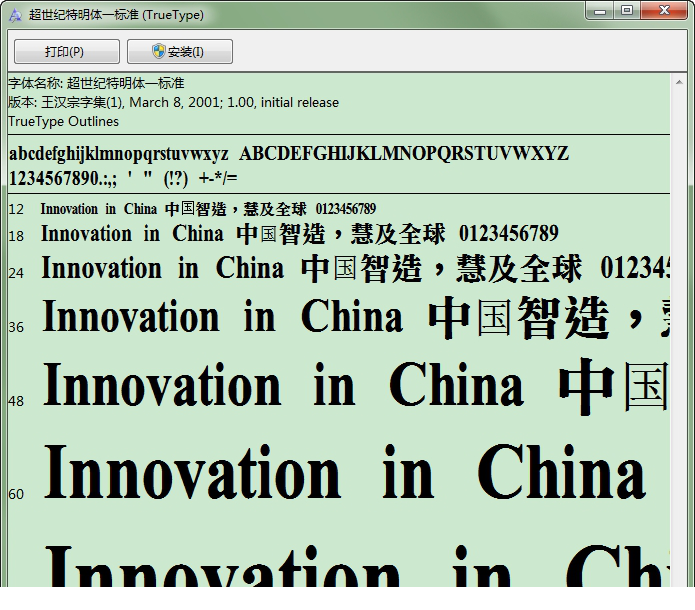Close the font preview window
Image resolution: width=695 pixels, height=610 pixels.
[x=664, y=11]
